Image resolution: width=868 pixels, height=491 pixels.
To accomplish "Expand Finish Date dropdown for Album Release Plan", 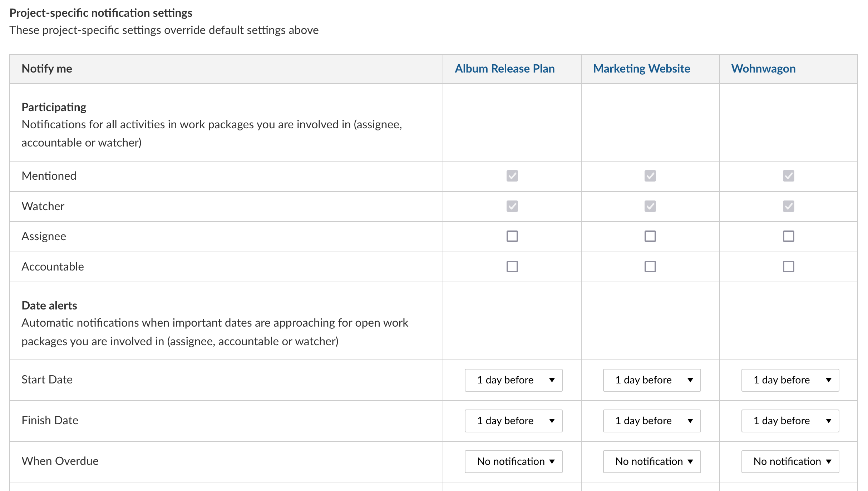I will tap(513, 421).
